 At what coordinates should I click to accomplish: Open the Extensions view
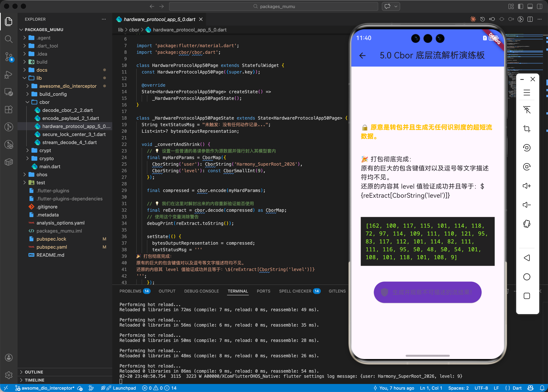(x=9, y=109)
